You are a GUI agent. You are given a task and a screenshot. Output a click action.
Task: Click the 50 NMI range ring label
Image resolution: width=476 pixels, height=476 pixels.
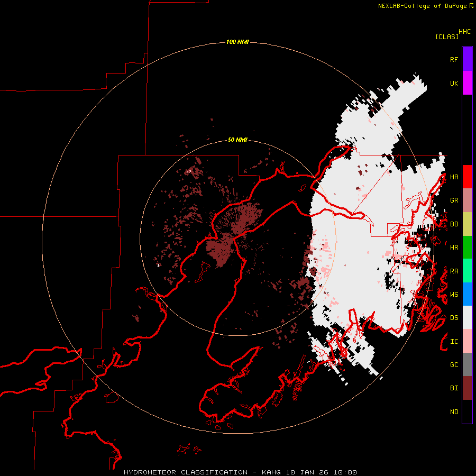[x=237, y=140]
